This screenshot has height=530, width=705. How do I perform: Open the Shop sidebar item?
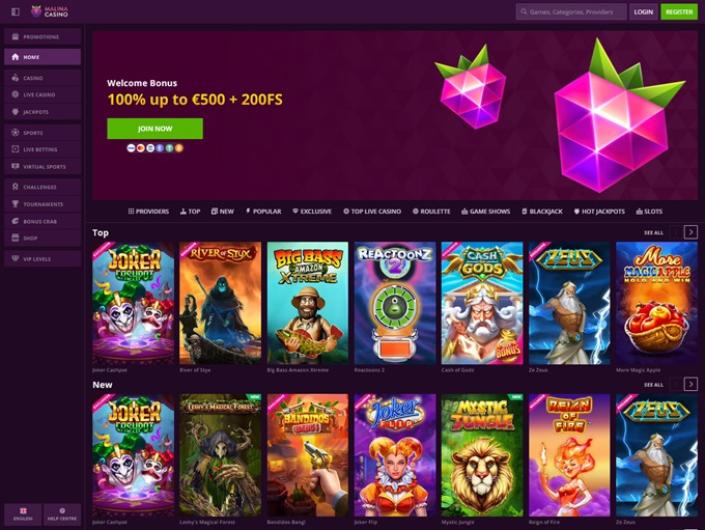43,238
